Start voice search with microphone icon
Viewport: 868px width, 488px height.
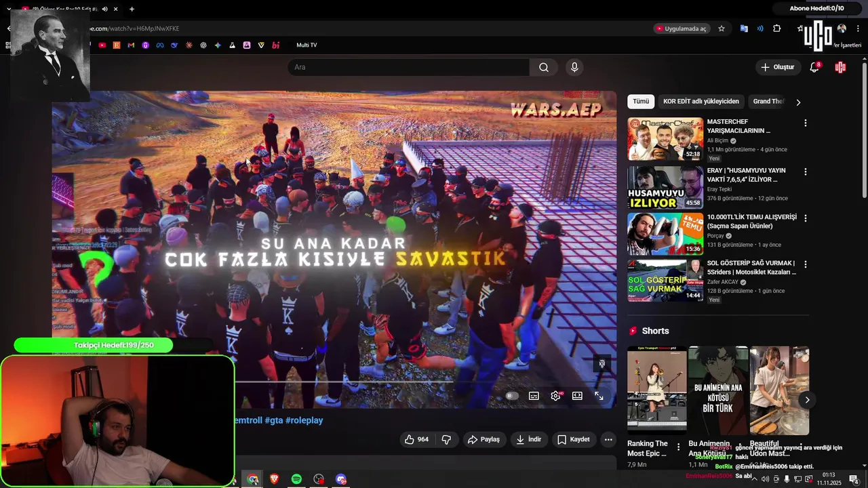pyautogui.click(x=574, y=67)
